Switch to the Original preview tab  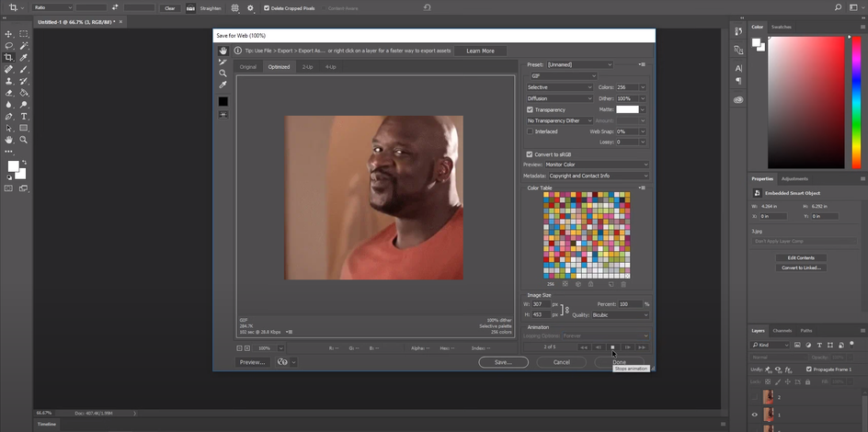coord(248,67)
